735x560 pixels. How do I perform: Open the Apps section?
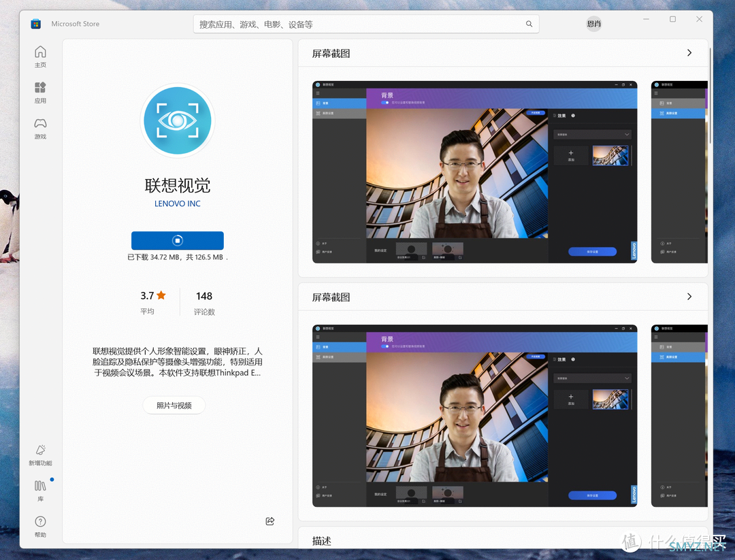pos(40,93)
